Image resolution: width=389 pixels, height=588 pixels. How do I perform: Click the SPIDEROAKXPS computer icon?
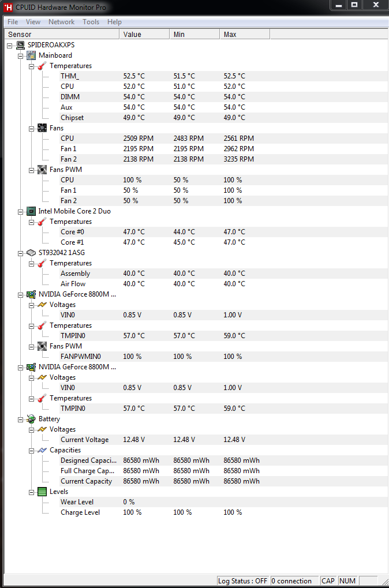coord(20,45)
